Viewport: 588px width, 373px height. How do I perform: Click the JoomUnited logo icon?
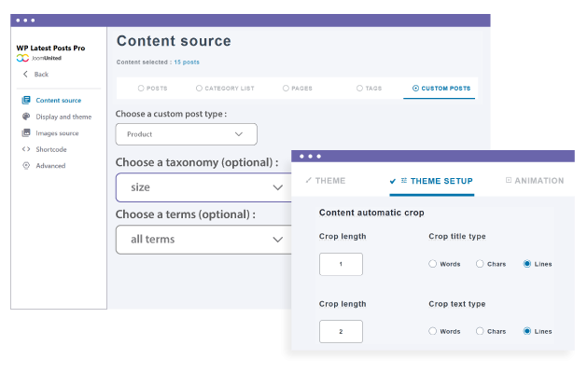[23, 58]
